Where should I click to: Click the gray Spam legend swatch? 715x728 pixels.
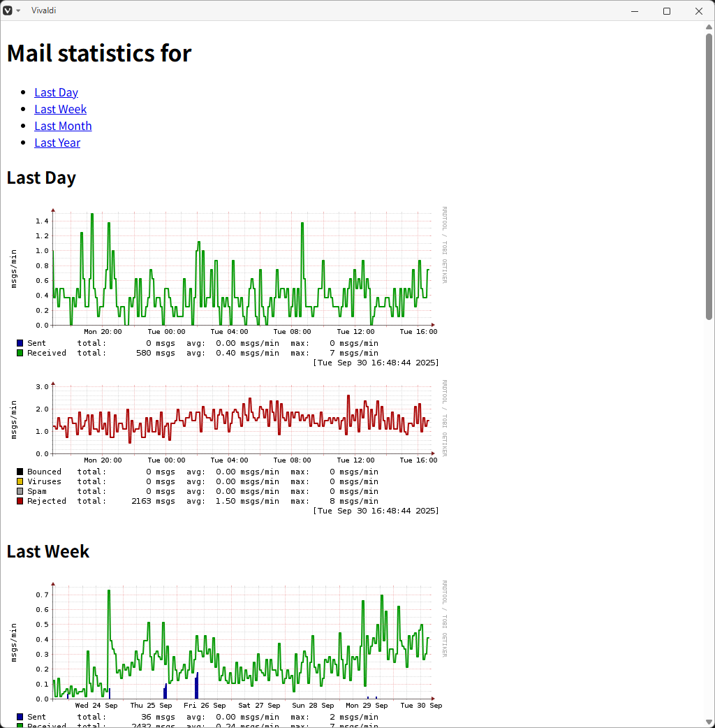pos(20,491)
